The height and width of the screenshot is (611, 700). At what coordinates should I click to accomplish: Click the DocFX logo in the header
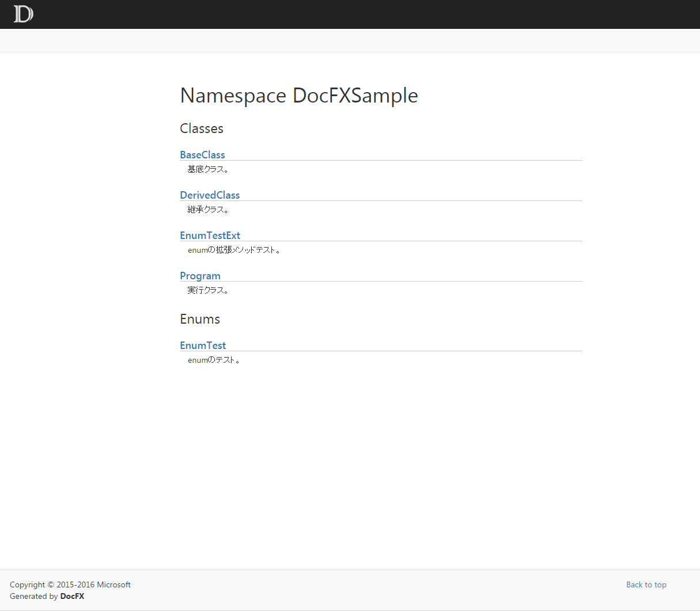tap(23, 14)
